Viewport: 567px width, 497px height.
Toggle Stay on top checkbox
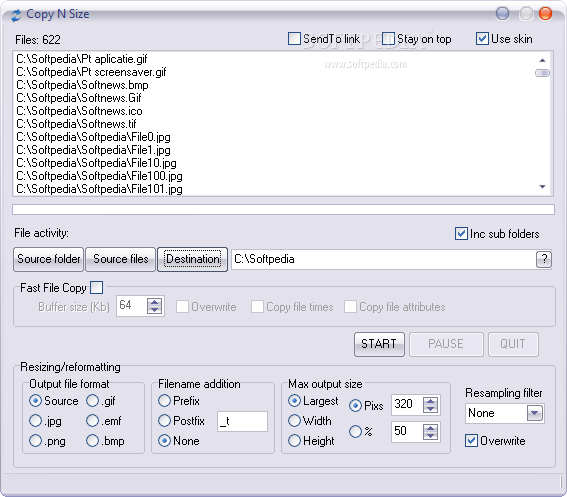tap(388, 39)
